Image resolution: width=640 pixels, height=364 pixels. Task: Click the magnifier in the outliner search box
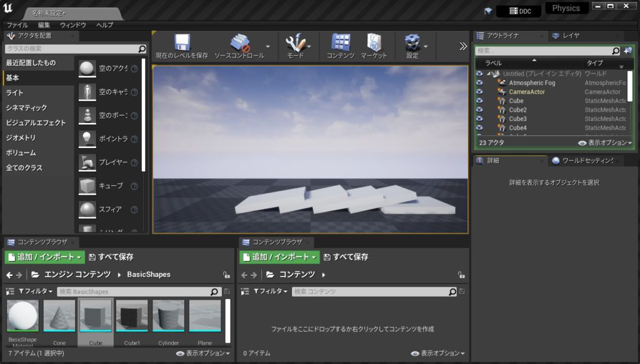[x=616, y=51]
